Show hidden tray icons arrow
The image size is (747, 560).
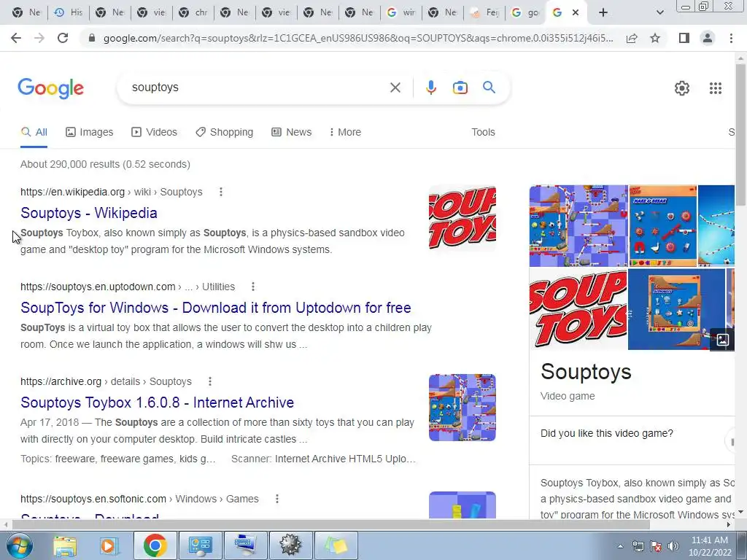click(x=620, y=546)
